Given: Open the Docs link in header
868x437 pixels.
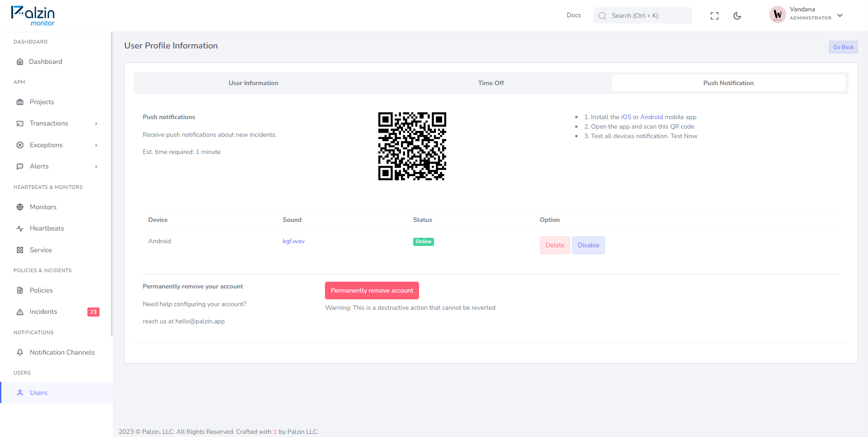Looking at the screenshot, I should click(574, 15).
